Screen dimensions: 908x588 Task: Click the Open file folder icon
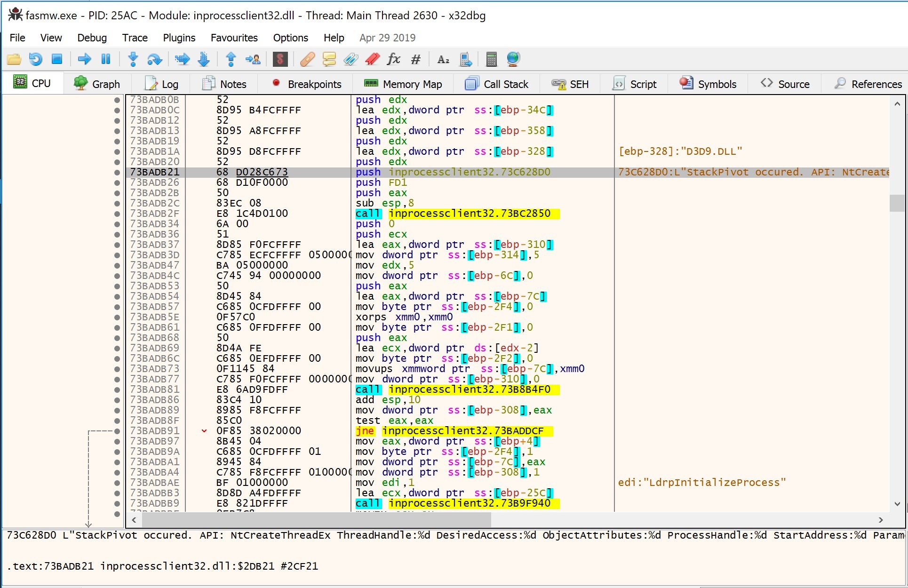14,59
